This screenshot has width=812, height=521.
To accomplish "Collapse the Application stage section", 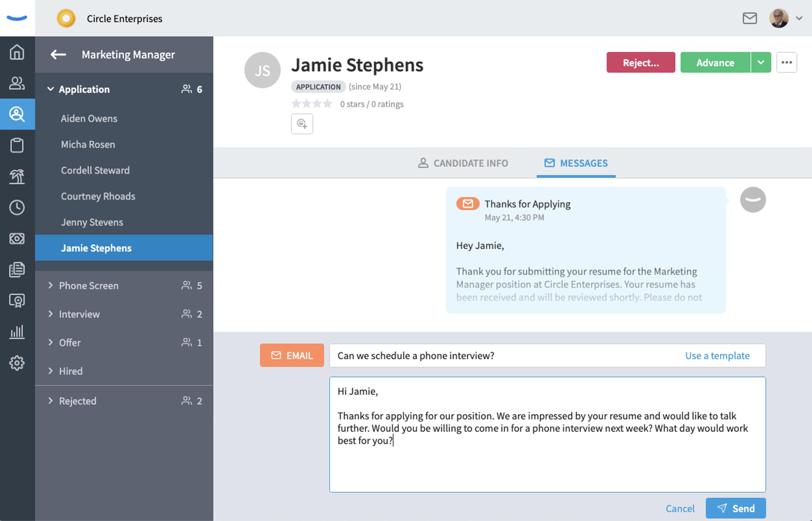I will click(51, 89).
